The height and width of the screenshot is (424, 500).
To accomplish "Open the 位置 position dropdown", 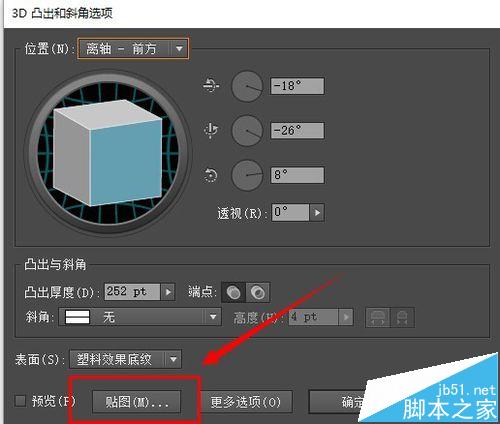I will pos(133,49).
